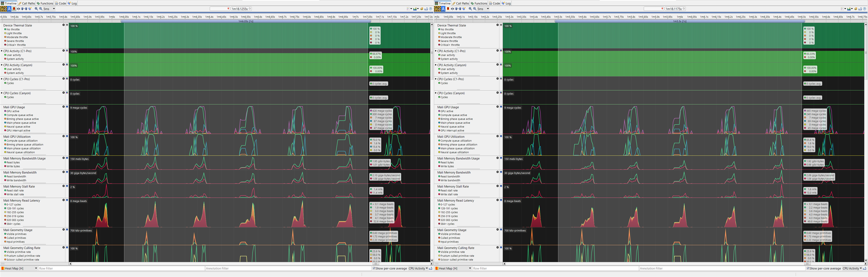This screenshot has height=277, width=868.
Task: Click zoom in magnifier in left window
Action: [36, 9]
